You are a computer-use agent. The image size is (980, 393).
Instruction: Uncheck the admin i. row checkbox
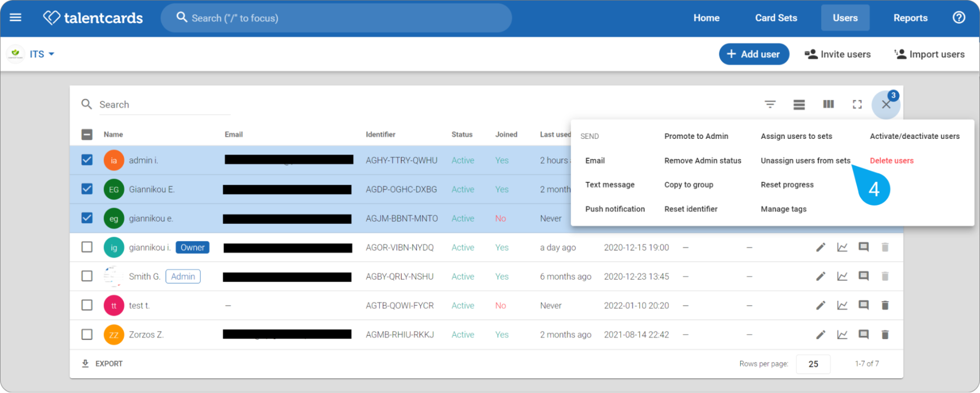pos(87,160)
